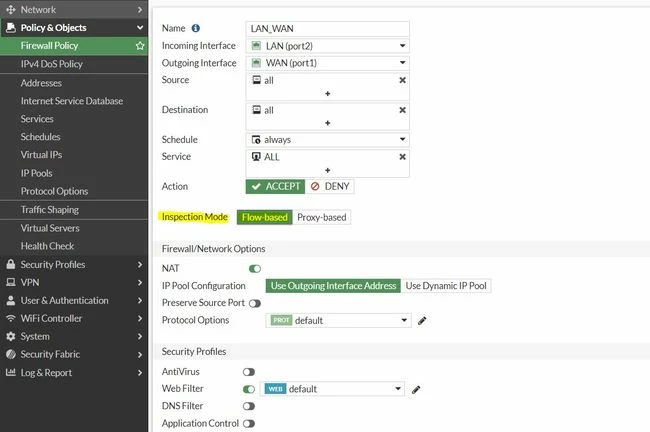
Task: Open the Security Fabric menu icon
Action: coord(11,354)
